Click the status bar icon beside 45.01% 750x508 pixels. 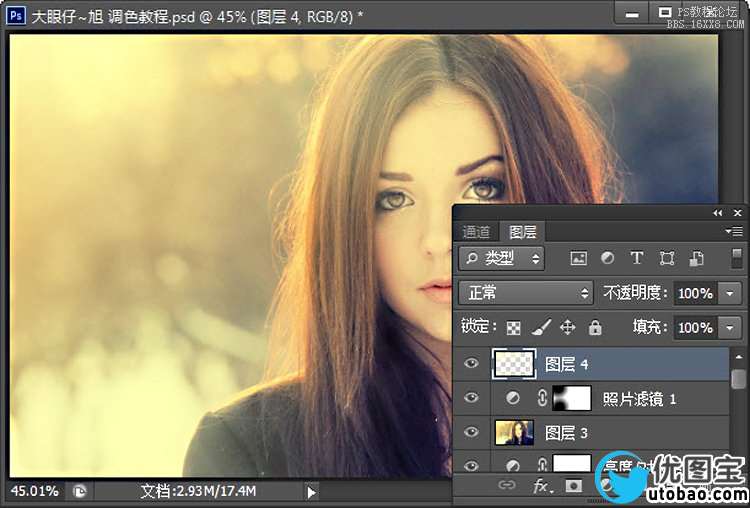click(x=79, y=491)
